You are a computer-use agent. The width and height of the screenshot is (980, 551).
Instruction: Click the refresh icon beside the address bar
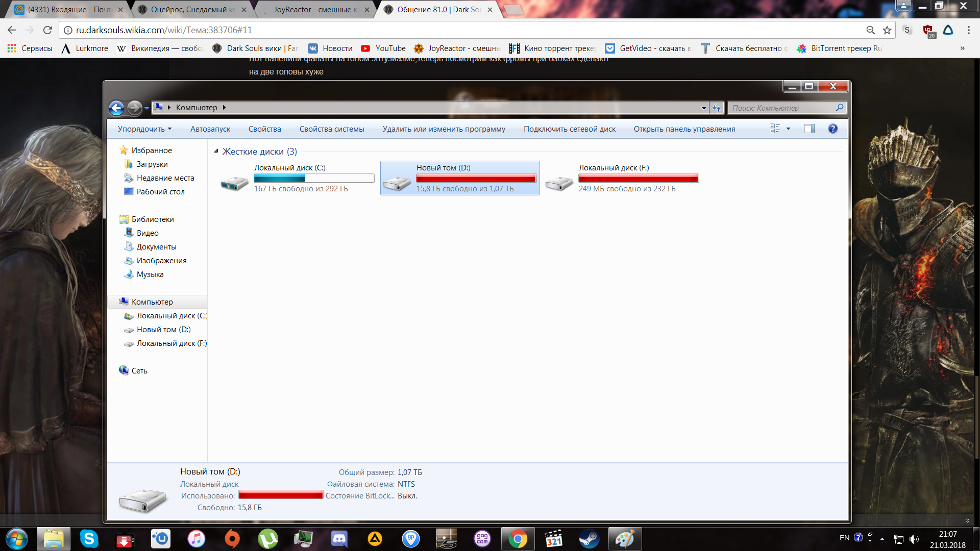[x=717, y=108]
